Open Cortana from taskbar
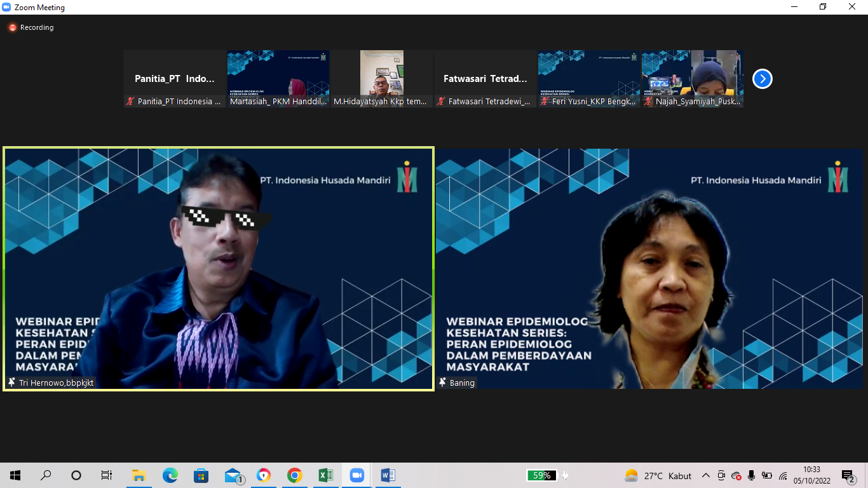Viewport: 868px width, 488px height. [76, 475]
